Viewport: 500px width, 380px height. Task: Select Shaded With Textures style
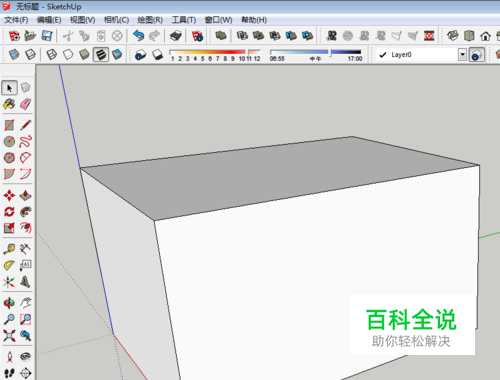[101, 54]
